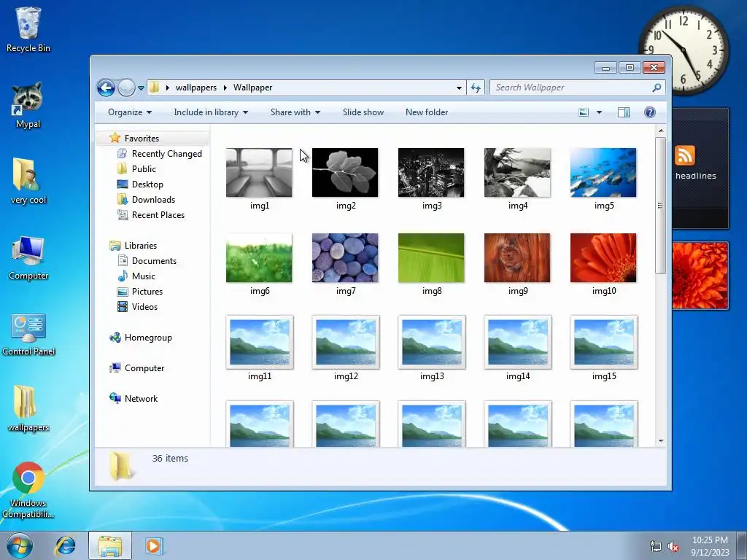Select the img1 thumbnail
Viewport: 747px width, 560px height.
(x=259, y=172)
